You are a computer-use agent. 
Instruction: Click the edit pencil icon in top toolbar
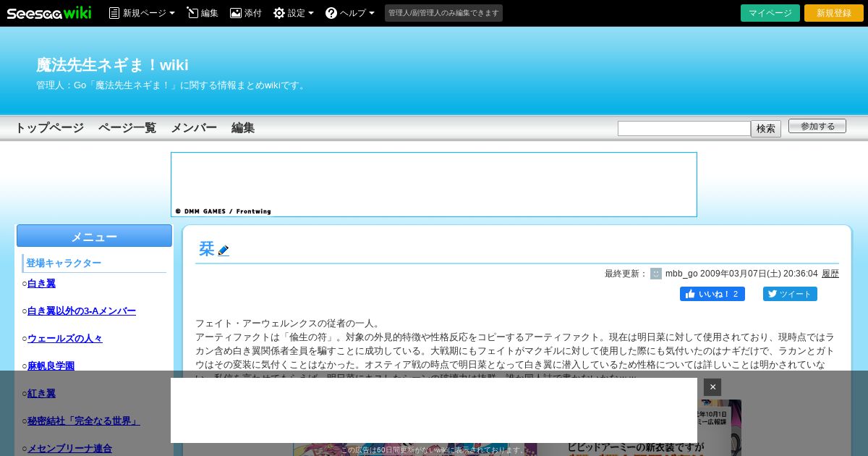(192, 13)
